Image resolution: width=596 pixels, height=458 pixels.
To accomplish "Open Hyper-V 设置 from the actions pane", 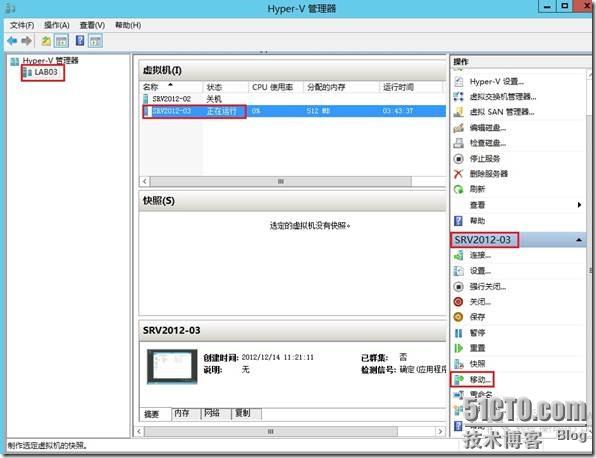I will point(496,81).
